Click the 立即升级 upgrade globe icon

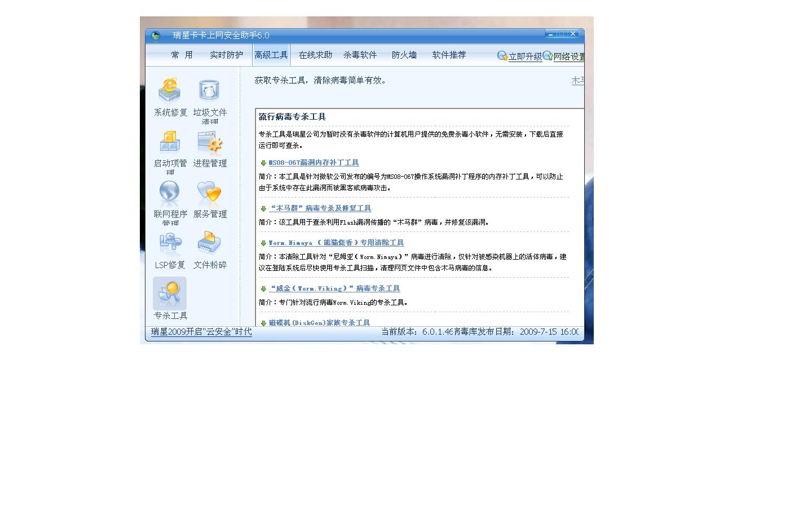click(502, 55)
